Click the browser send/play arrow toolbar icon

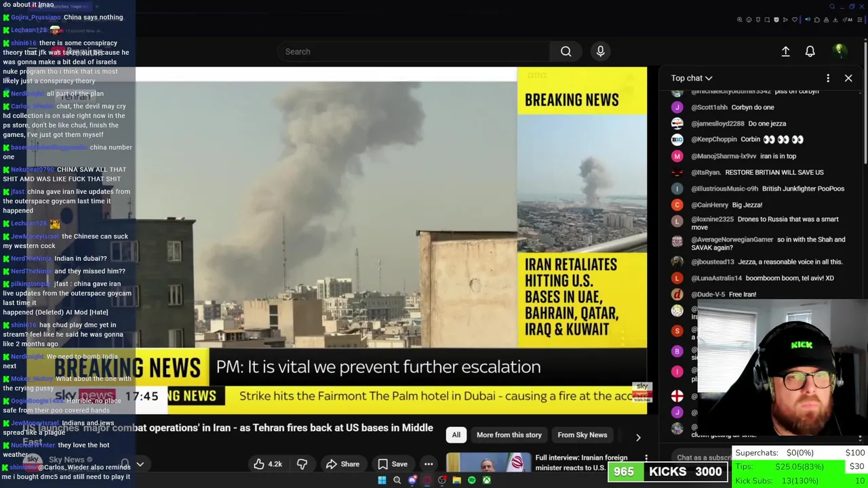(x=785, y=20)
